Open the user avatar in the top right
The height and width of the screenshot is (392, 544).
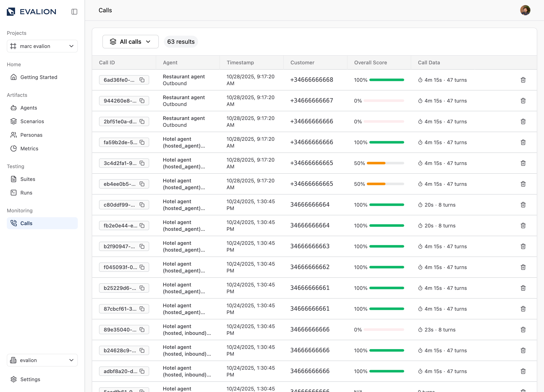pos(525,10)
